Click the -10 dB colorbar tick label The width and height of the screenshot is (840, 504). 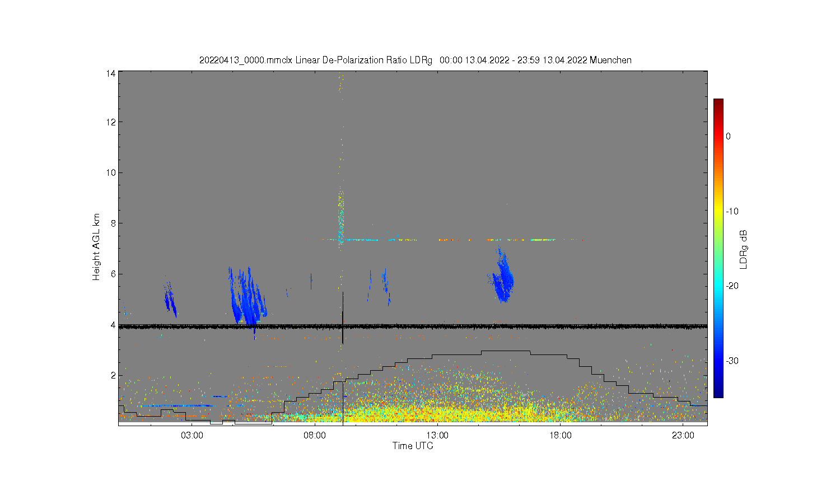(732, 211)
